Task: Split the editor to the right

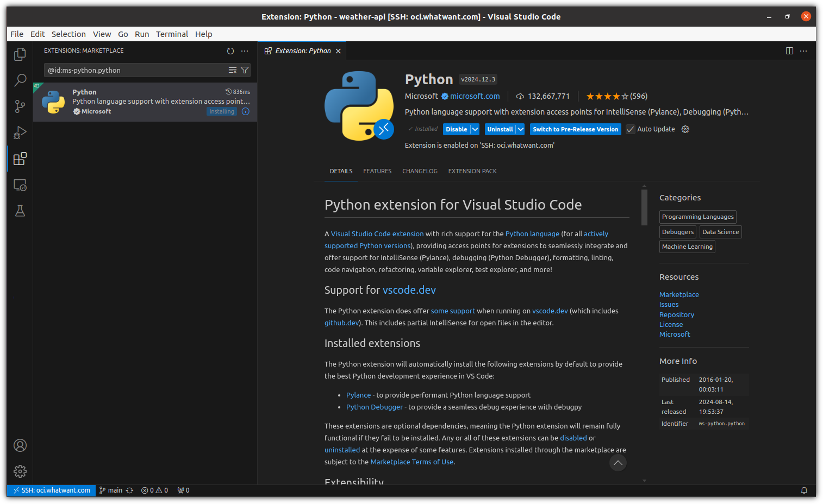Action: [x=789, y=51]
